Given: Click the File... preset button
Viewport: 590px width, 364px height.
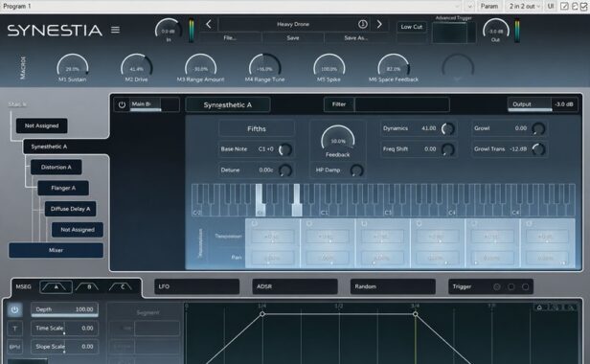Looking at the screenshot, I should pyautogui.click(x=230, y=38).
